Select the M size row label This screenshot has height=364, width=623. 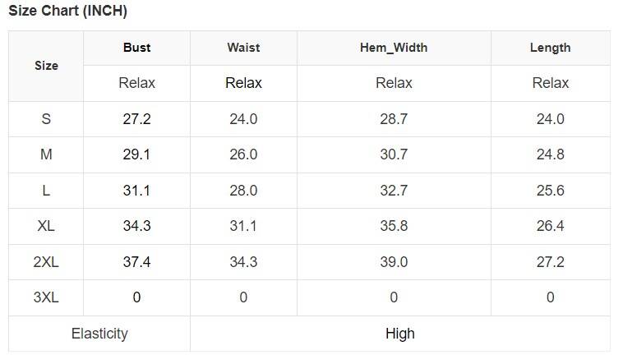[x=46, y=154]
